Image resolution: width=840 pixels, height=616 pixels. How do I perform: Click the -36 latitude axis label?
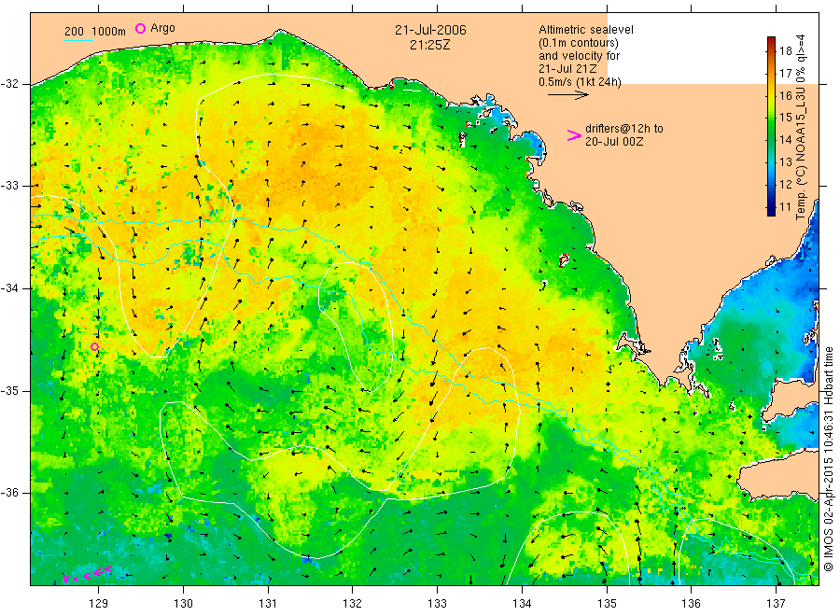tap(9, 493)
